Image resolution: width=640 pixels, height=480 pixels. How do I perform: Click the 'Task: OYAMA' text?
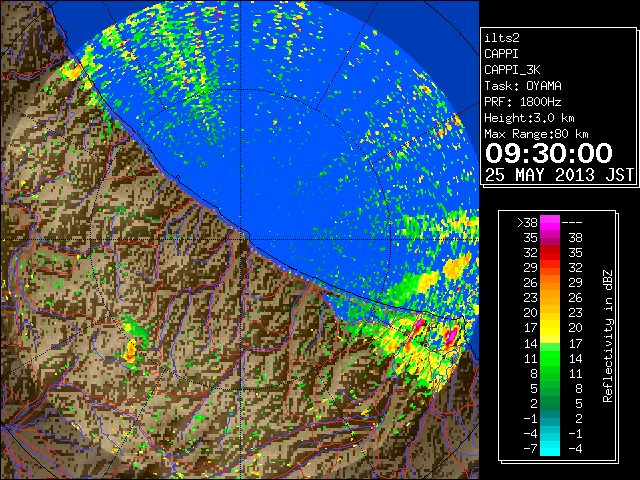(523, 86)
